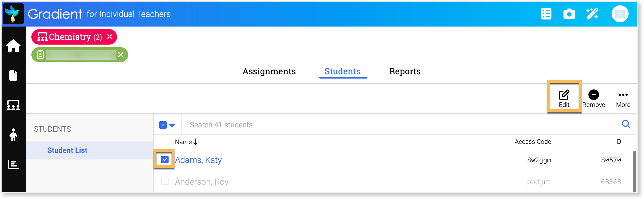Uncheck the Adams, Katy checkbox
The height and width of the screenshot is (199, 644).
pyautogui.click(x=165, y=159)
